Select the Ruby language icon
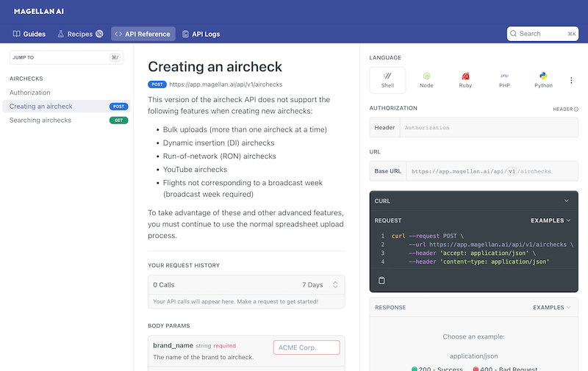 pos(465,80)
